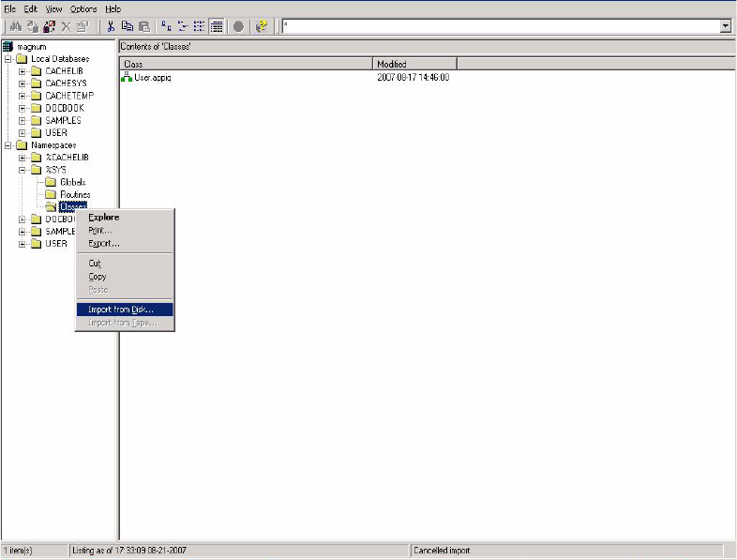Click the binoculars Find icon
The height and width of the screenshot is (560, 737).
pyautogui.click(x=15, y=26)
